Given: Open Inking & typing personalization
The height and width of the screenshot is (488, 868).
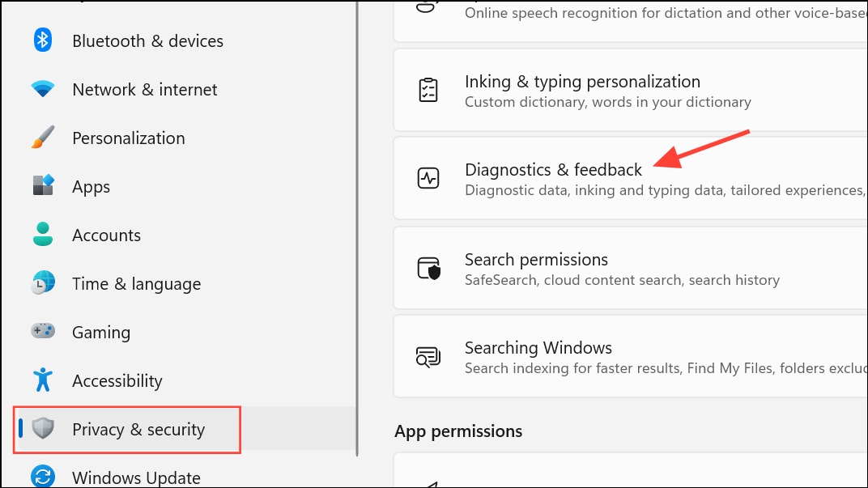Looking at the screenshot, I should click(631, 90).
